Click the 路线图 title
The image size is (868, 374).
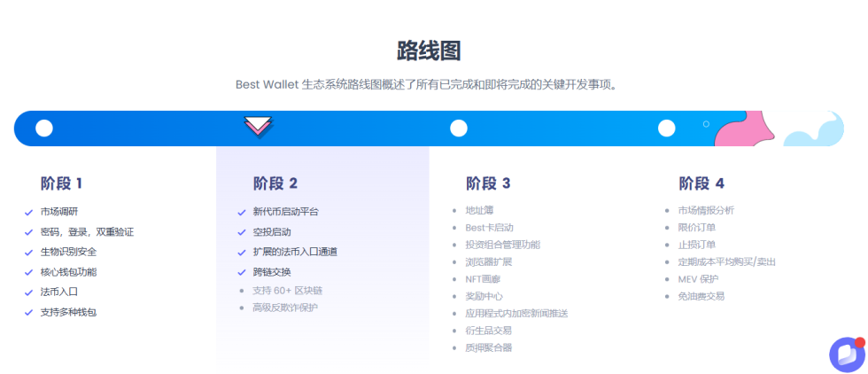tap(429, 51)
